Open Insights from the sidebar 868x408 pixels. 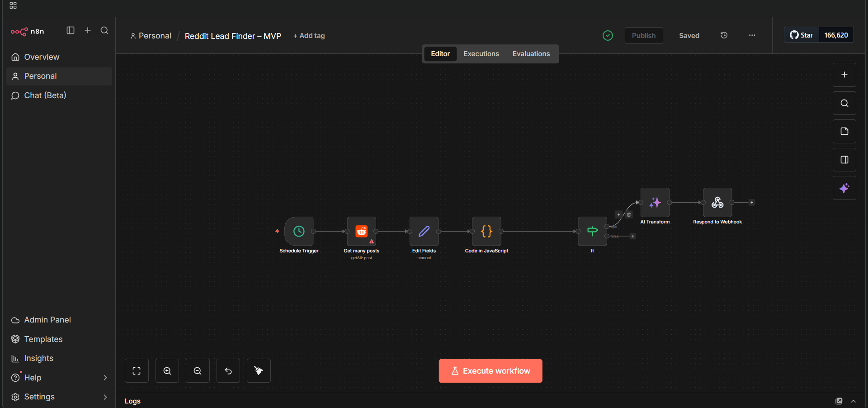coord(59,358)
